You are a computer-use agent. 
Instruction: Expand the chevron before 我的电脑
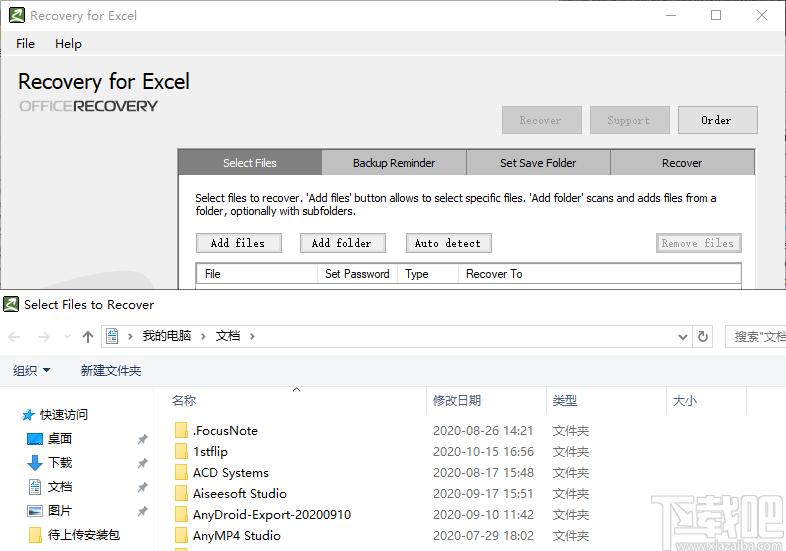tap(130, 336)
